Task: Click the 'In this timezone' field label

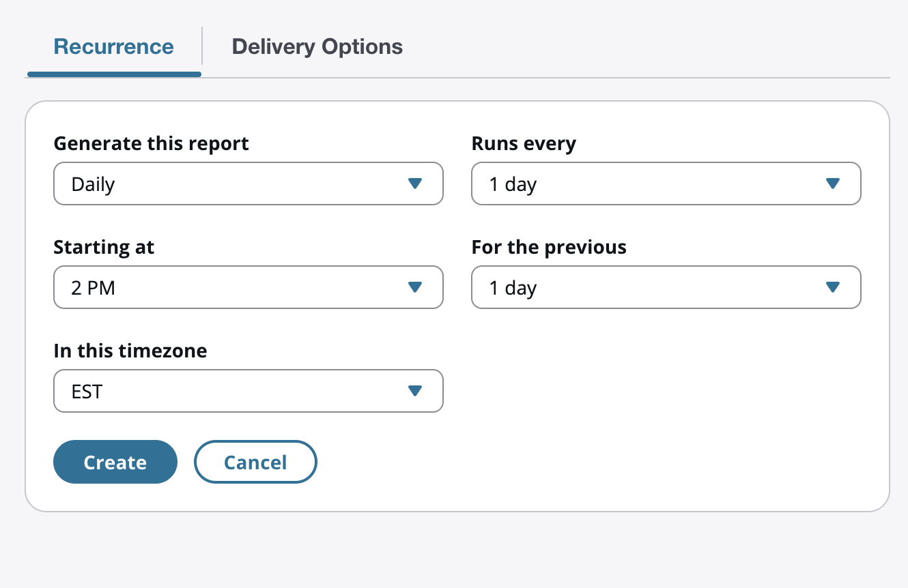Action: tap(130, 351)
